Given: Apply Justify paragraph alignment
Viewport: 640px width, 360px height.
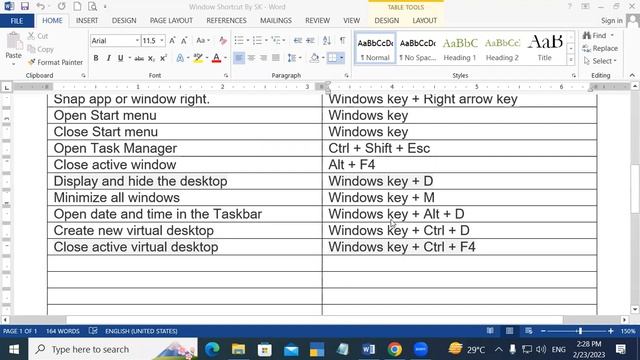Looking at the screenshot, I should 276,58.
